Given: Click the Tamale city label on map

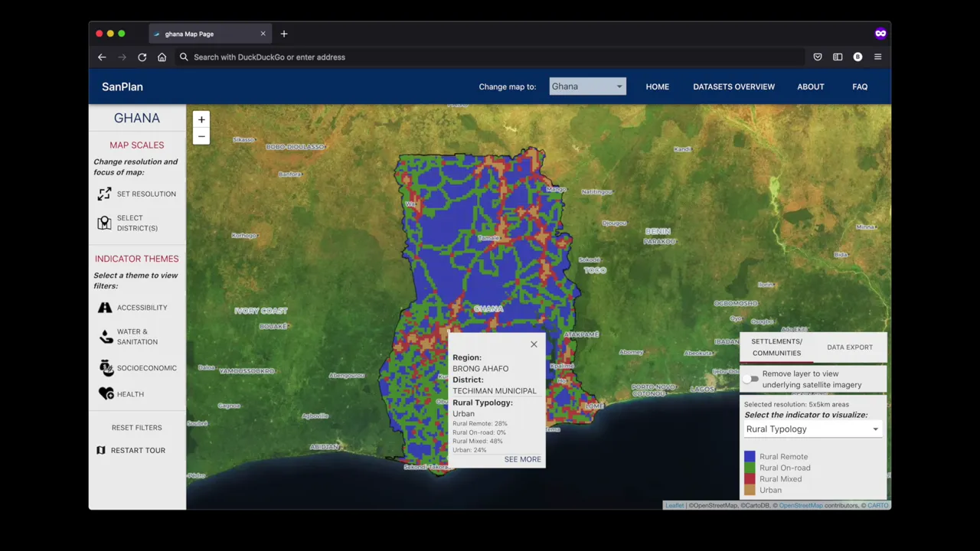Looking at the screenshot, I should click(x=488, y=238).
